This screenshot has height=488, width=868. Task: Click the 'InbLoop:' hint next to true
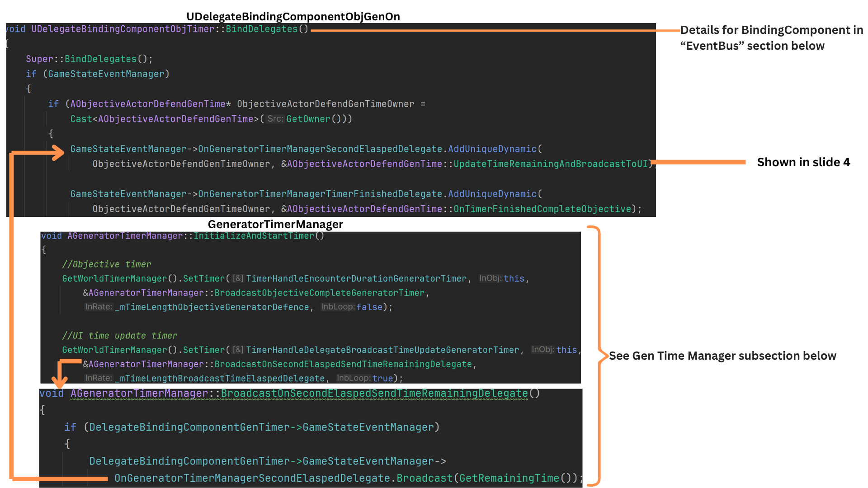coord(353,378)
